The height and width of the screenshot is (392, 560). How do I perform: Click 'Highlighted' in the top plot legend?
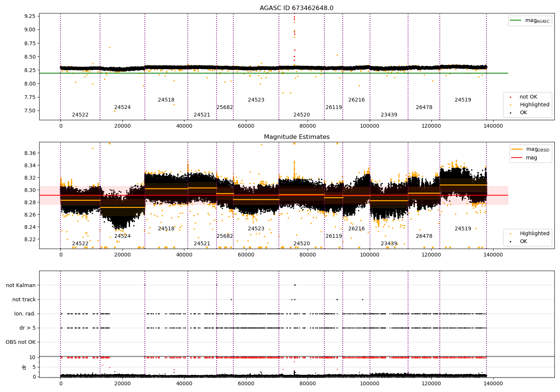pos(534,105)
